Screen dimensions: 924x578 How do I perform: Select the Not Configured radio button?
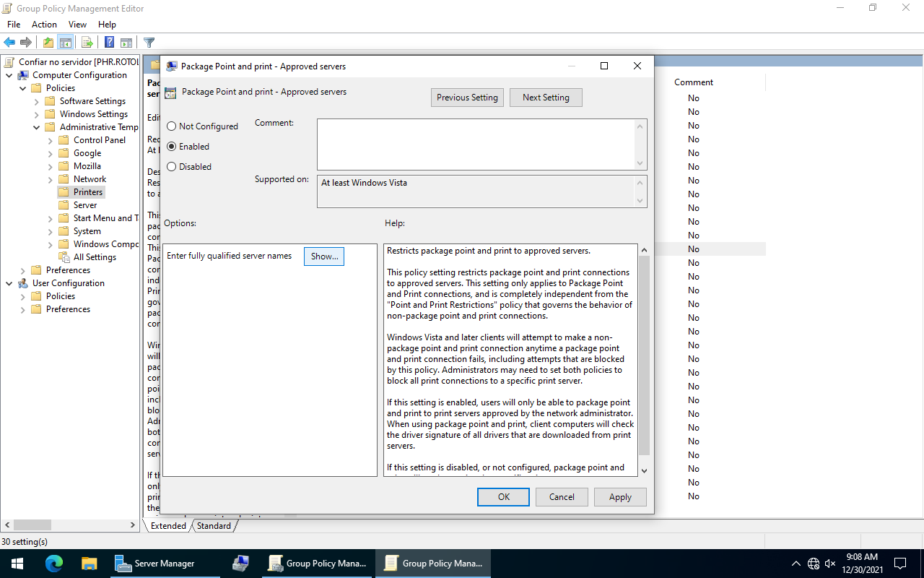click(x=172, y=126)
